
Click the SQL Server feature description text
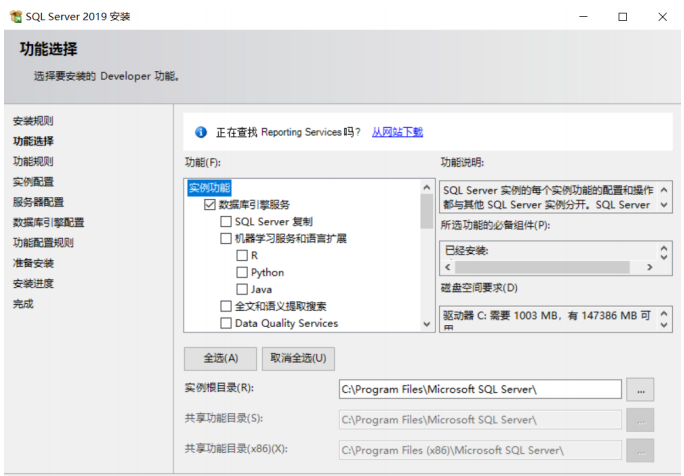548,197
